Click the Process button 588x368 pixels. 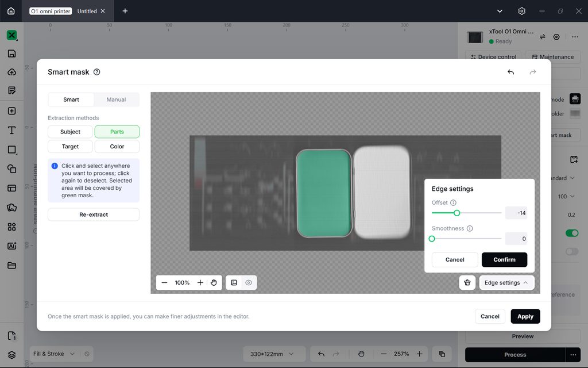(515, 355)
